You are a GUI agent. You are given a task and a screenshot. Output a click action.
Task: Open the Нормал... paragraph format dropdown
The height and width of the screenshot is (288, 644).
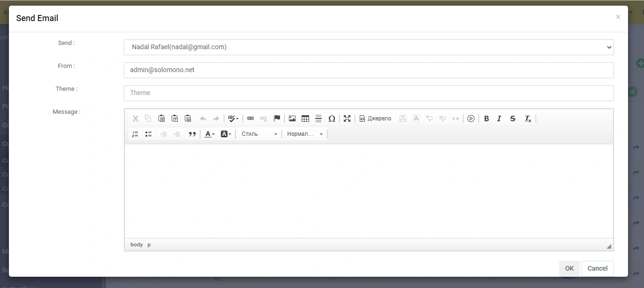coord(305,134)
